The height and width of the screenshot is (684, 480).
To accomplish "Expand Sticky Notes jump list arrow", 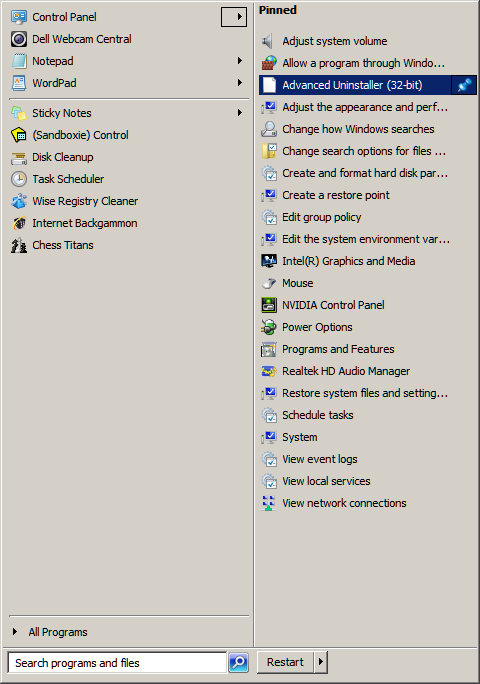I will coord(240,113).
